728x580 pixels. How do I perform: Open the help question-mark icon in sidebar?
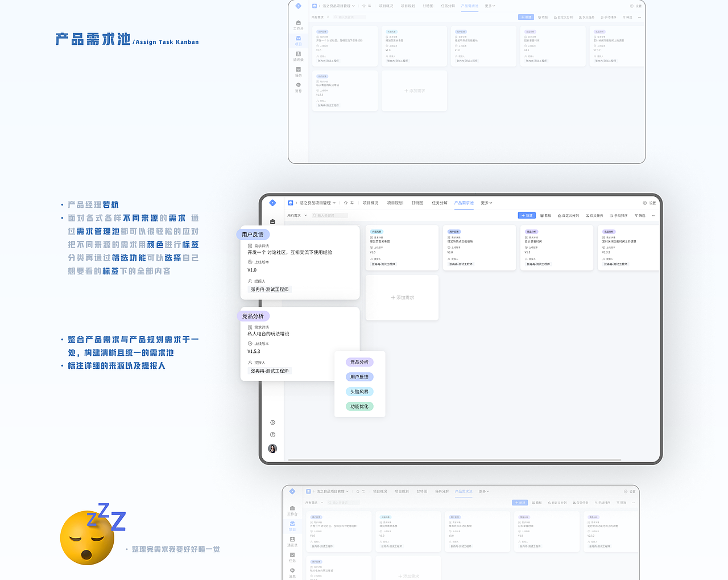[272, 434]
